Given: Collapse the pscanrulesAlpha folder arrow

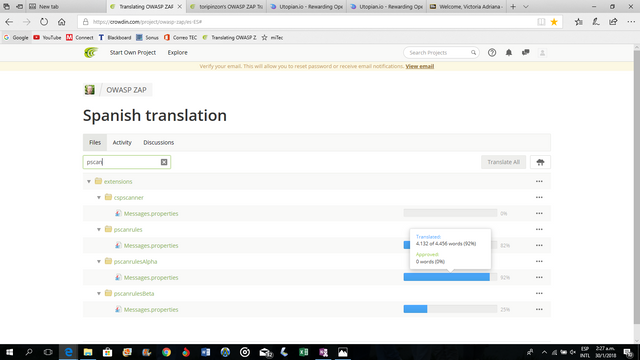Looking at the screenshot, I should 99,262.
